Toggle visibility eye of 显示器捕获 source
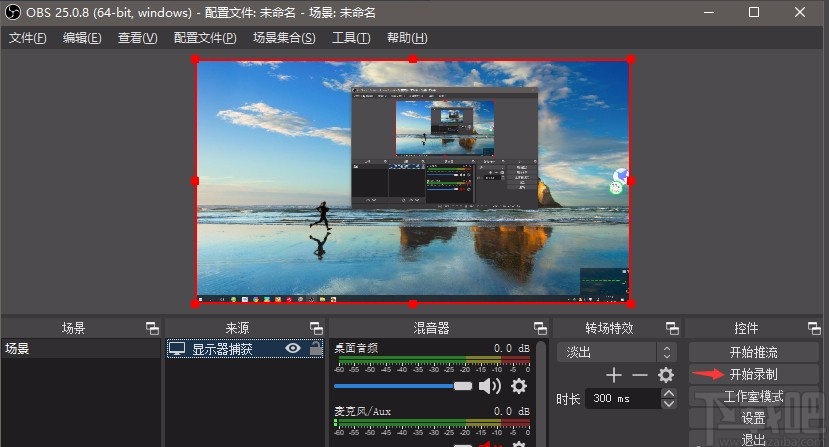 click(293, 348)
